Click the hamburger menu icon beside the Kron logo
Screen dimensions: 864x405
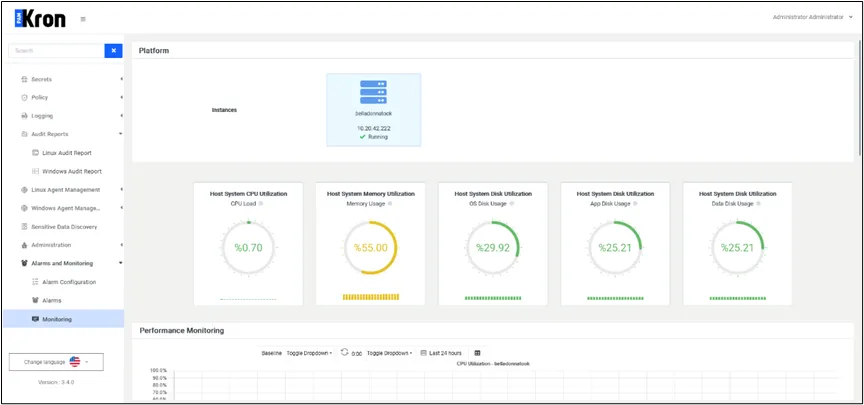[x=83, y=19]
